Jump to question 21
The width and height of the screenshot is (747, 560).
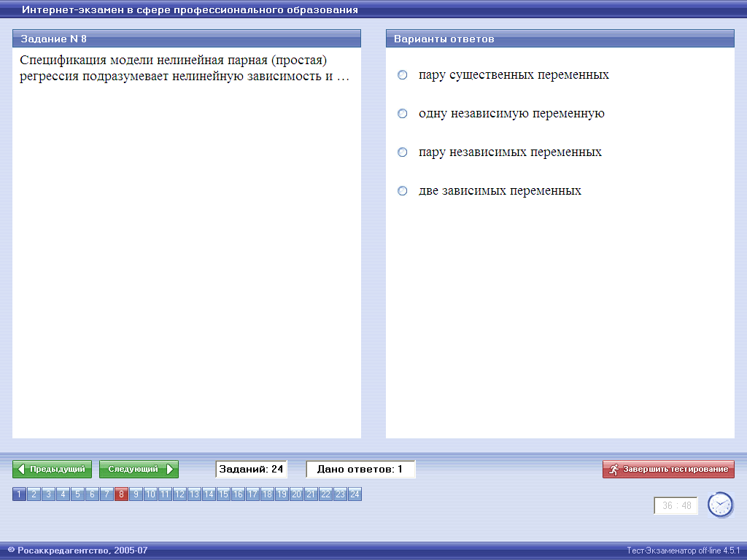pos(311,494)
